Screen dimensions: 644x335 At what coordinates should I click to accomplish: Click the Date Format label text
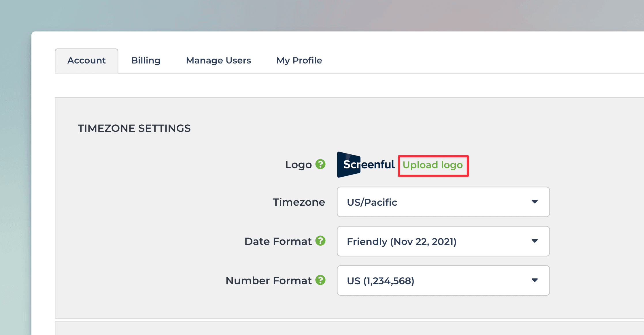point(278,241)
